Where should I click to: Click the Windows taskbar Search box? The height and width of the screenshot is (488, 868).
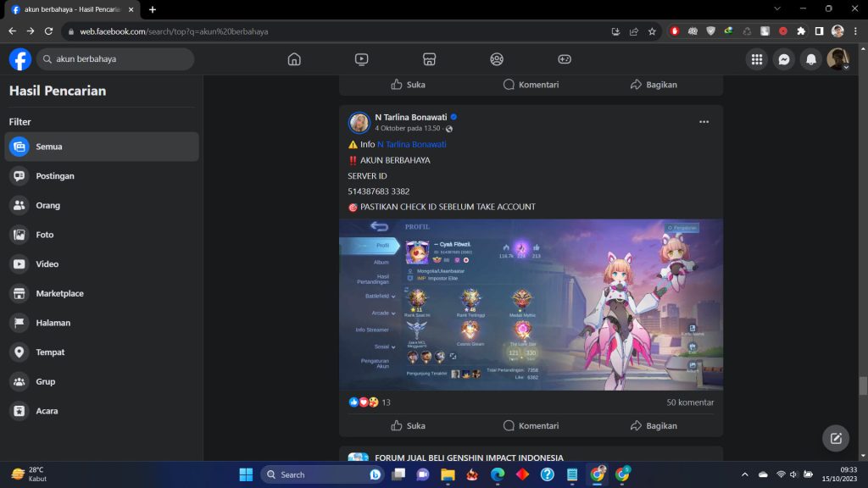tap(323, 474)
